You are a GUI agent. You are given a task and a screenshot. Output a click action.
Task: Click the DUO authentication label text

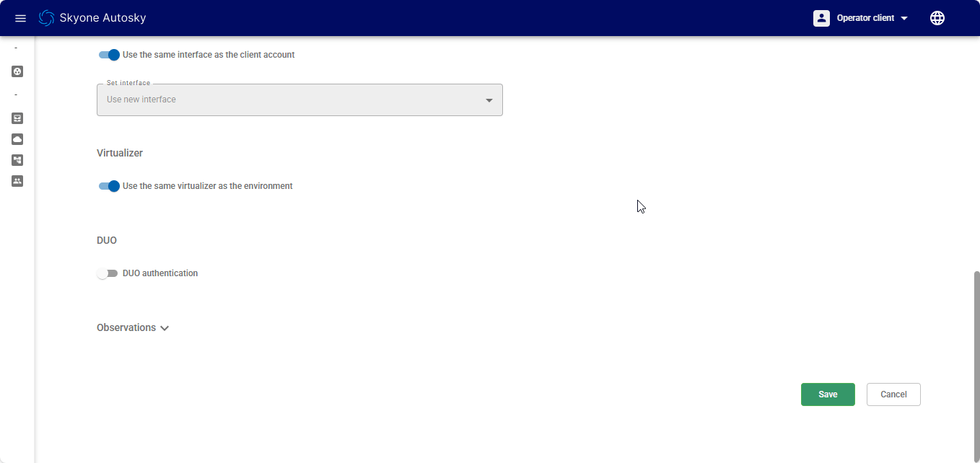pyautogui.click(x=160, y=274)
